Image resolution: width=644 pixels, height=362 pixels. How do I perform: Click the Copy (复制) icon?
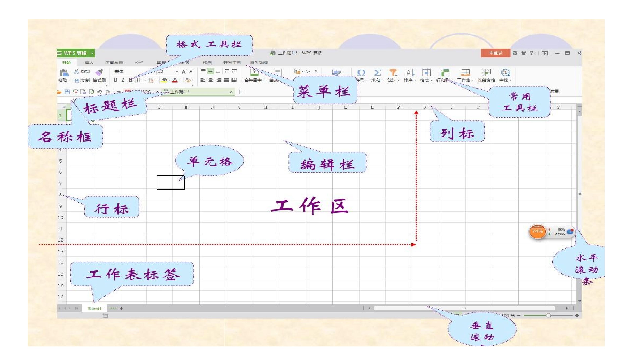(x=76, y=80)
